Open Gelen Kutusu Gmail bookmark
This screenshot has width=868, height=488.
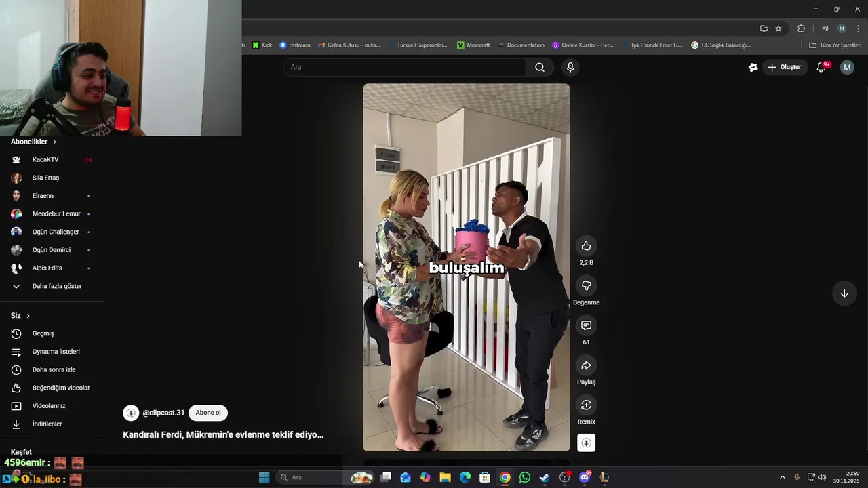pyautogui.click(x=349, y=45)
